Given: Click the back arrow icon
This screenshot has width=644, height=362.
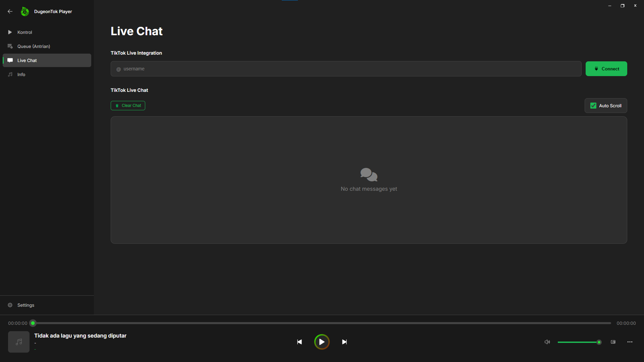Looking at the screenshot, I should pyautogui.click(x=10, y=11).
